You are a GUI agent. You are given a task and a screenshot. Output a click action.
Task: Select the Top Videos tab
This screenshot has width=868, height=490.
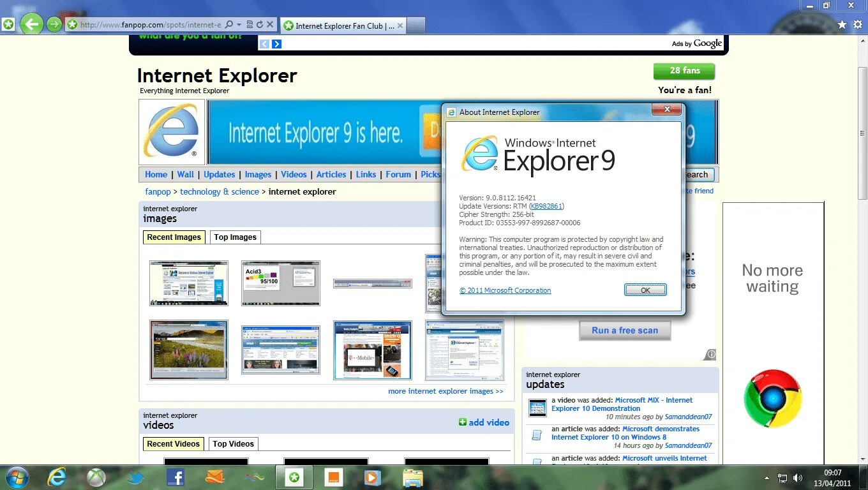tap(234, 443)
